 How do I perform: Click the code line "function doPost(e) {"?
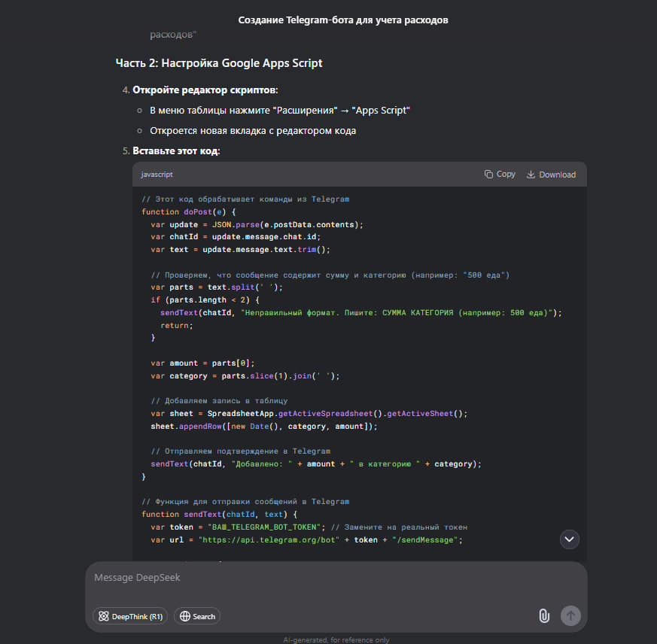pyautogui.click(x=189, y=212)
